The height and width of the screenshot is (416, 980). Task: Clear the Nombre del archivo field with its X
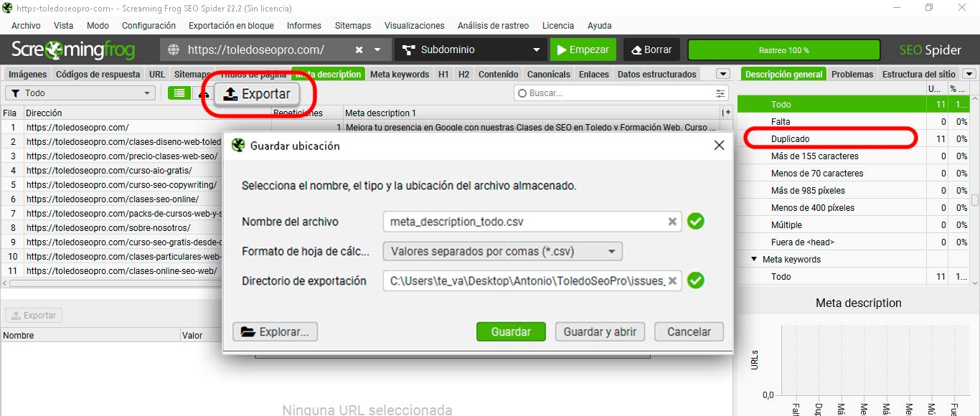tap(672, 222)
